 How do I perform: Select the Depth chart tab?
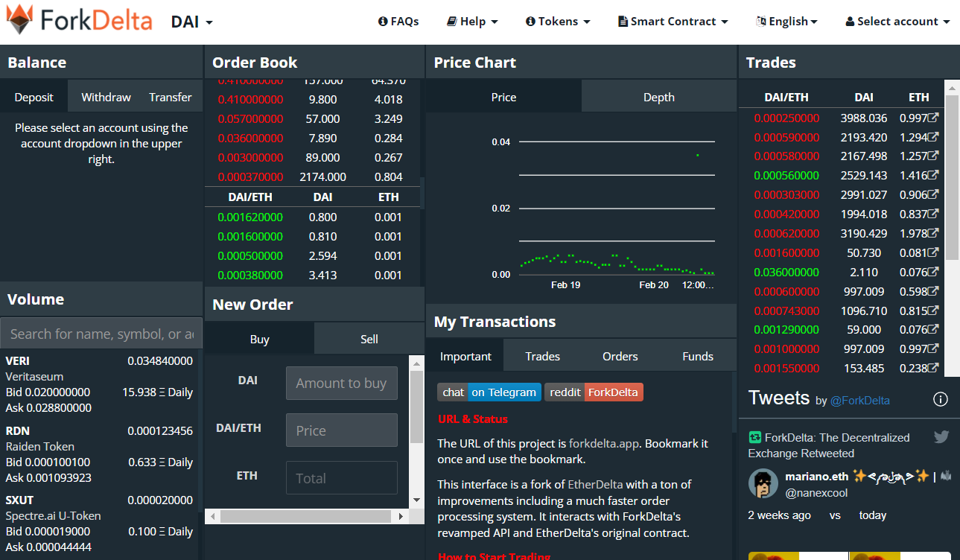click(x=659, y=97)
